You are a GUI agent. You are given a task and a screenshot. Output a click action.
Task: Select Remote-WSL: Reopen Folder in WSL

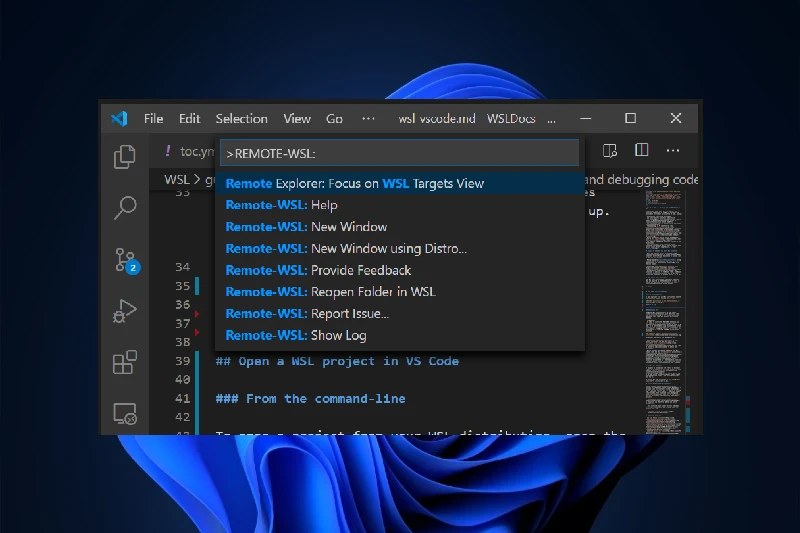tap(399, 292)
